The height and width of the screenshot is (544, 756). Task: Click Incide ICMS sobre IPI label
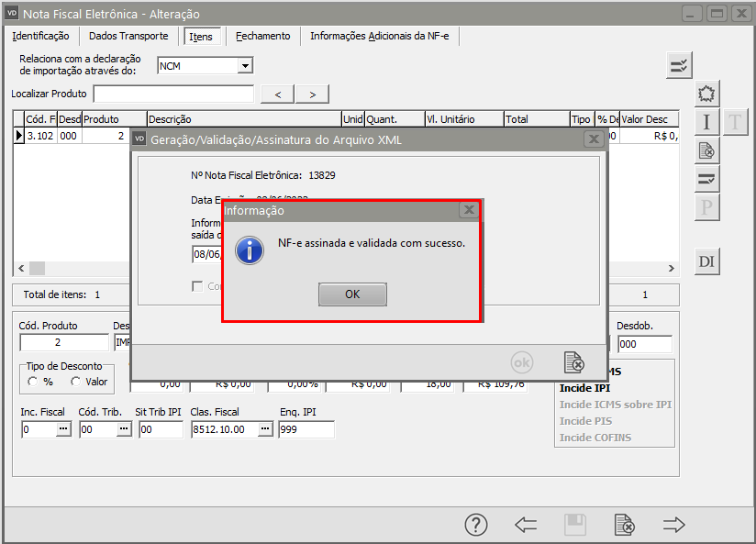pos(616,405)
